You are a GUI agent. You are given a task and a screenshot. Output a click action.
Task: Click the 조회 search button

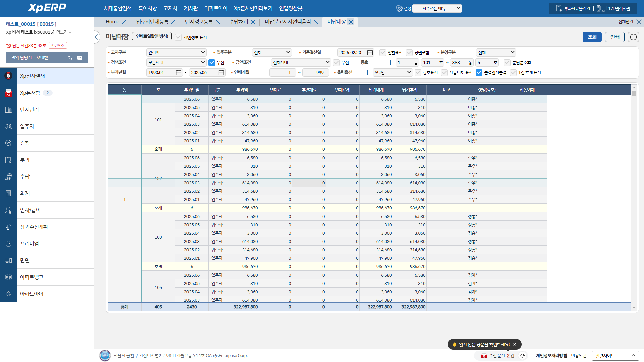592,37
